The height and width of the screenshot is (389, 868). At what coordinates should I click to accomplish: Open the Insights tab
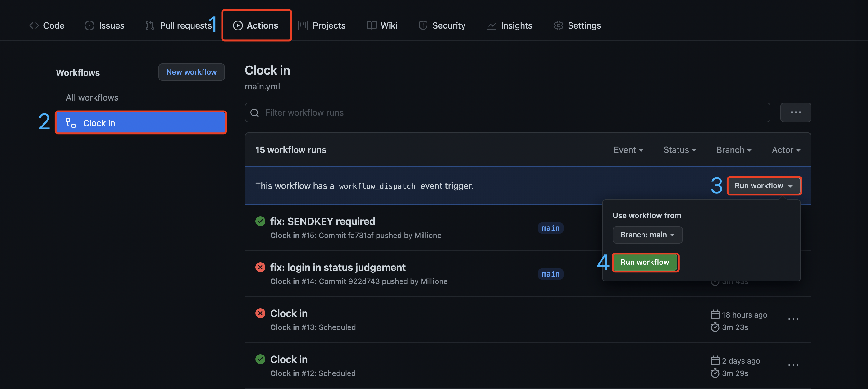point(509,25)
